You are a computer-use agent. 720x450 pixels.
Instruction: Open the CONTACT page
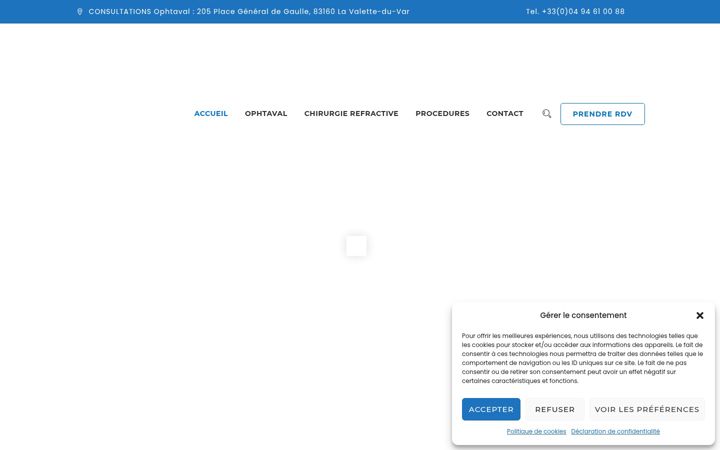click(x=505, y=113)
